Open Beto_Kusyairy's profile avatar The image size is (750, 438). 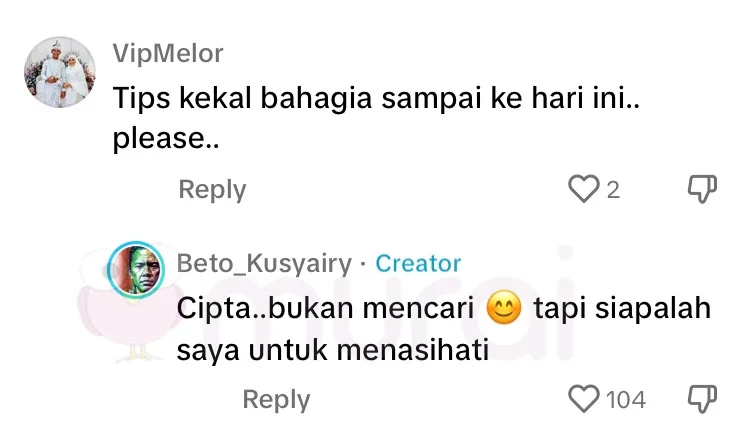[x=136, y=268]
